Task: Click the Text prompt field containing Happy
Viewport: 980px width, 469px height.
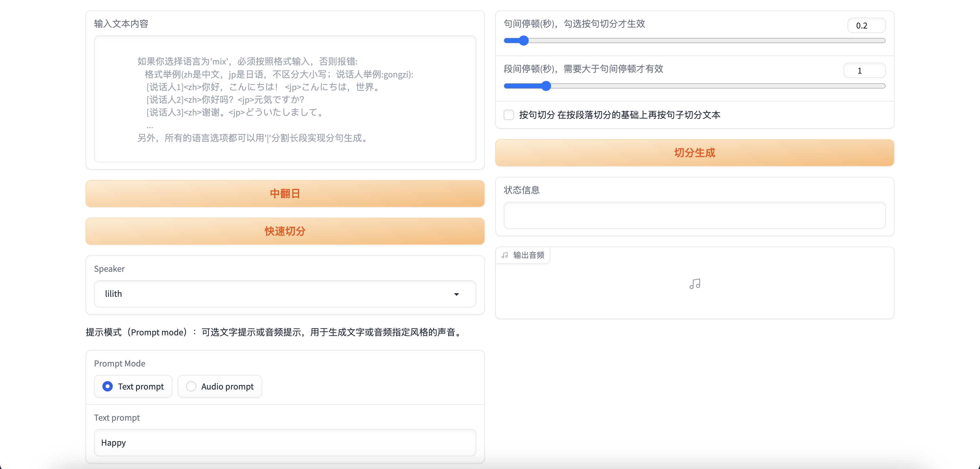Action: pos(285,442)
